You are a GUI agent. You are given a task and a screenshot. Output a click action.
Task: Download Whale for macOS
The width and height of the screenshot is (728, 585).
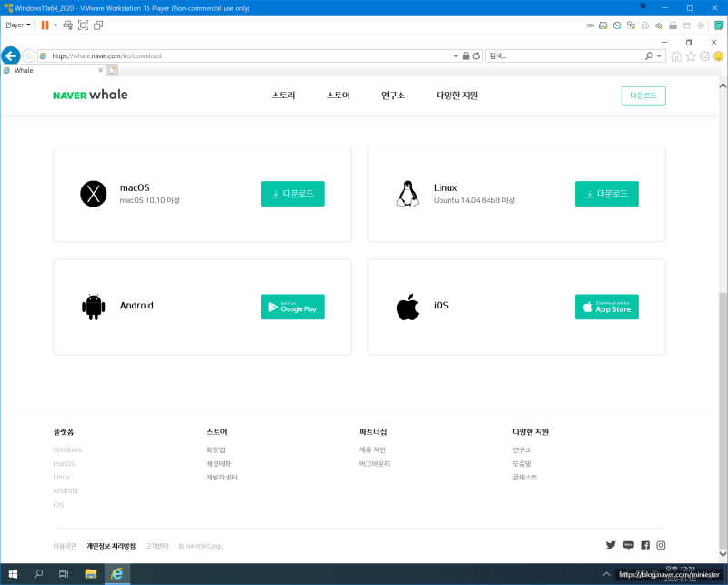tap(292, 194)
